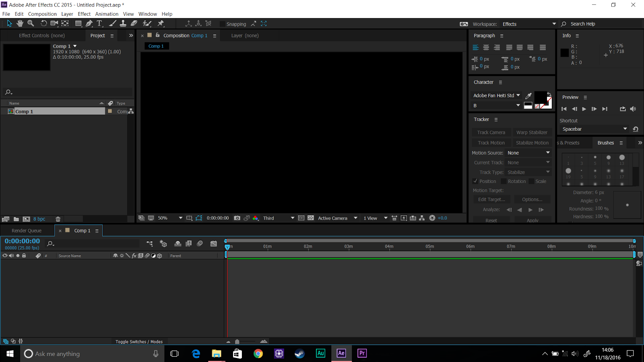Image resolution: width=644 pixels, height=362 pixels.
Task: Open the Animation menu
Action: (x=107, y=14)
